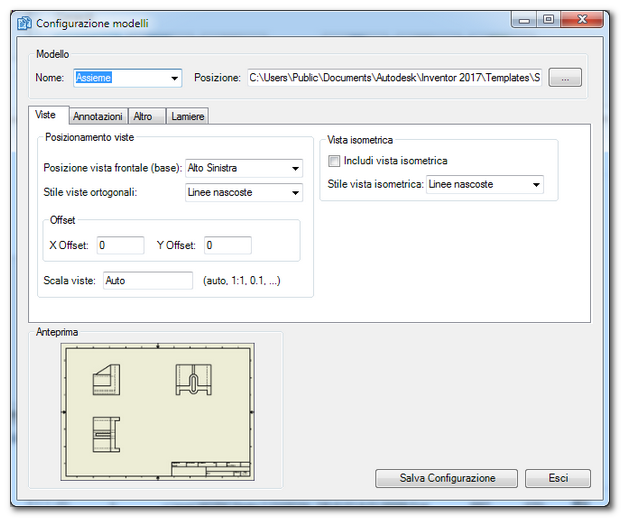Minimize the Configurazione modelli window
This screenshot has height=518, width=621.
[524, 19]
